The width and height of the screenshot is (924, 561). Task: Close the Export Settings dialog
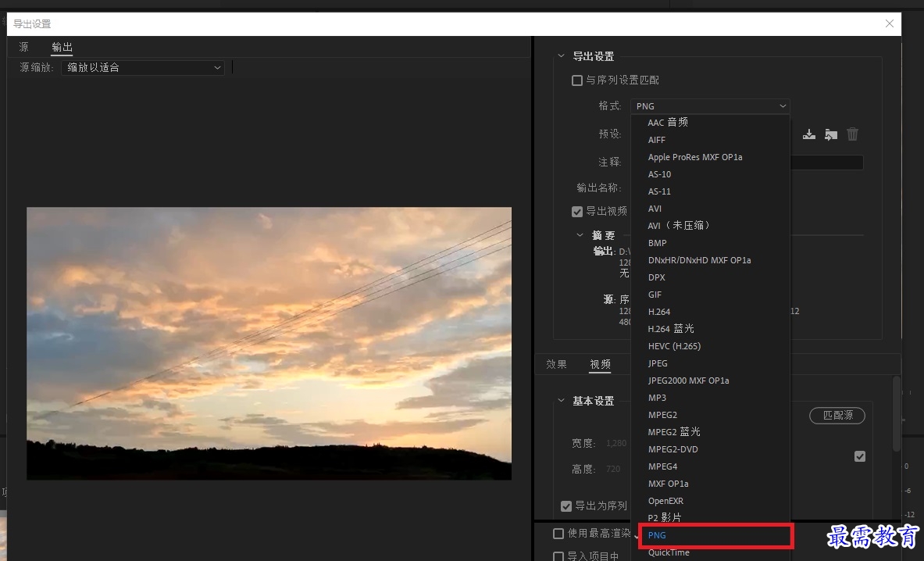coord(889,23)
